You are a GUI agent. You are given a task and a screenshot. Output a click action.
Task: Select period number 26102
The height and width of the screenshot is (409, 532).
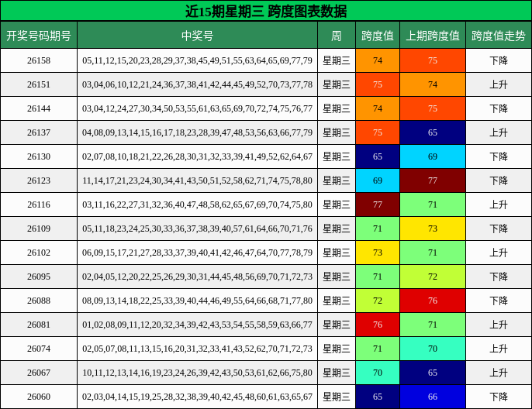(x=39, y=253)
